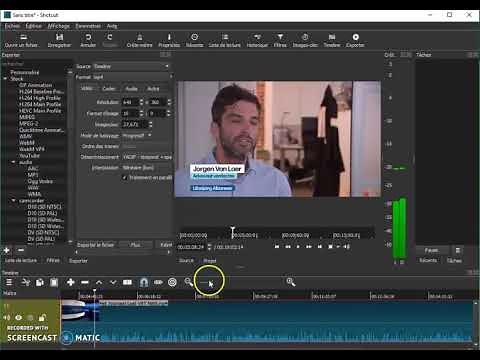Select the GIF Animation preset
The image size is (480, 360).
[35, 85]
